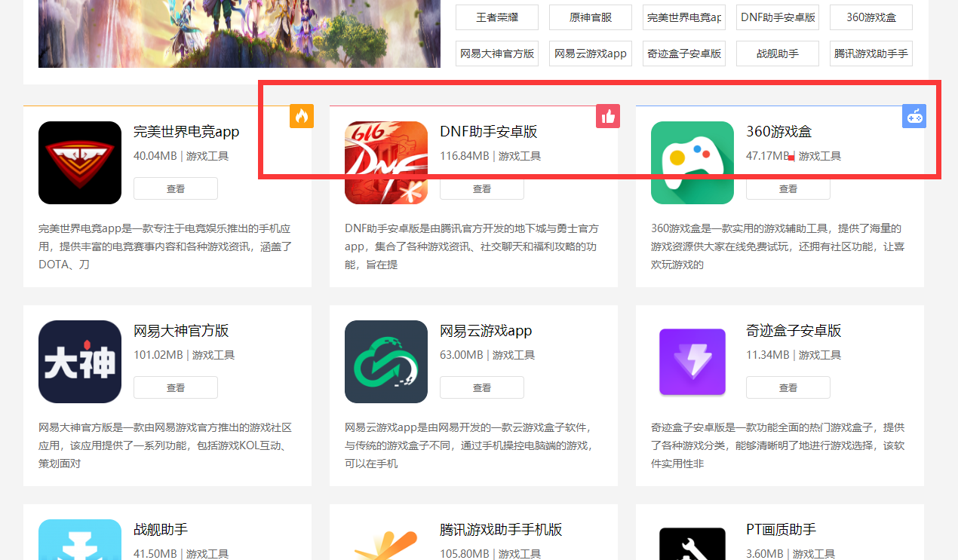
Task: Click the red shield logo of 完美世界电竞app
Action: click(79, 163)
